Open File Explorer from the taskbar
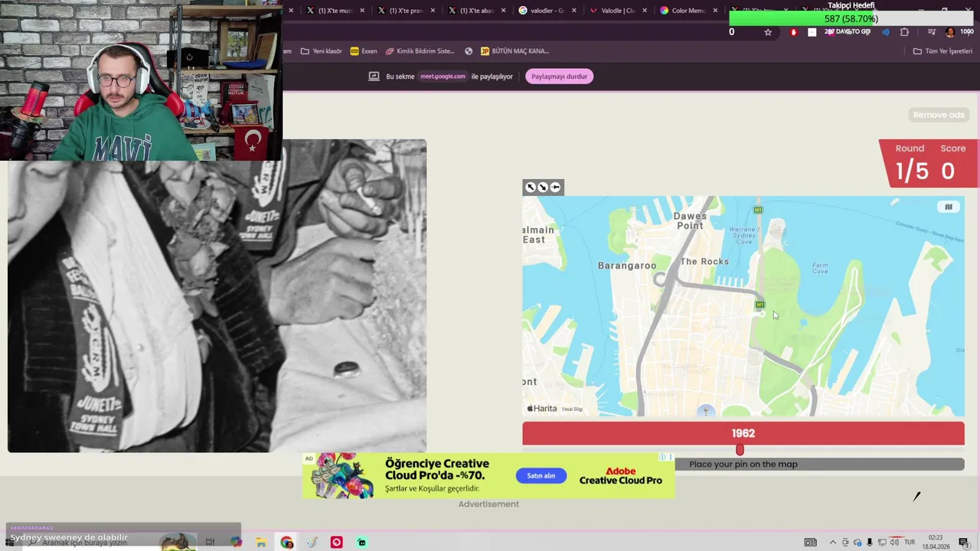980x551 pixels. (261, 543)
